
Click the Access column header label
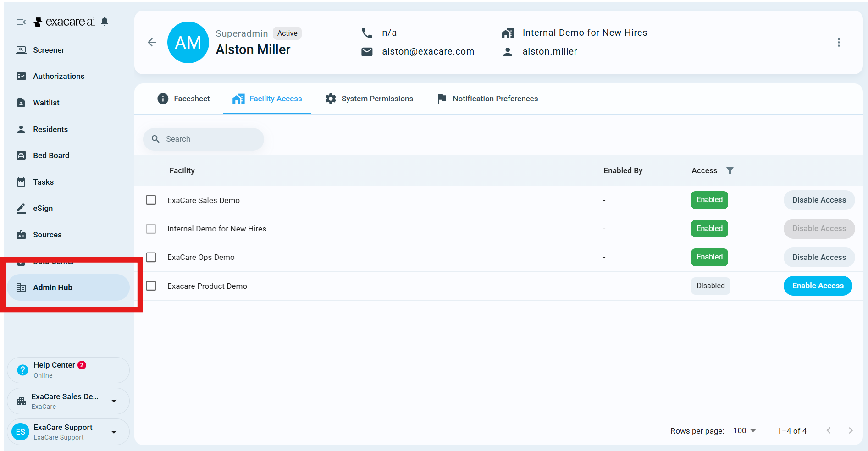click(x=704, y=170)
